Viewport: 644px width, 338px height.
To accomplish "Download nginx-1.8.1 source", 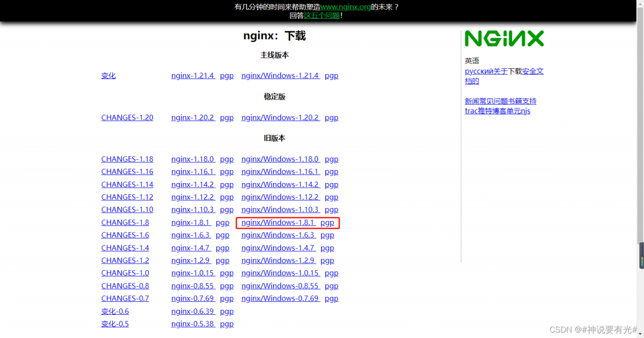I will (191, 222).
